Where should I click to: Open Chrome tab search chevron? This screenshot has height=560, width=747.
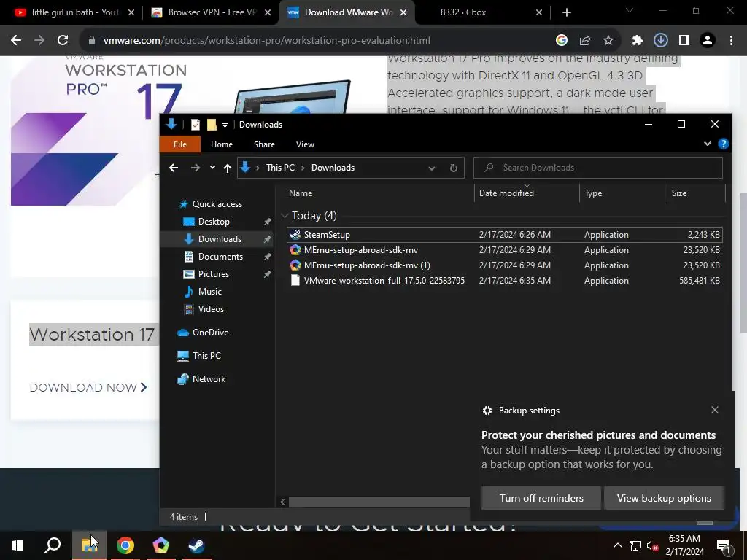630,10
